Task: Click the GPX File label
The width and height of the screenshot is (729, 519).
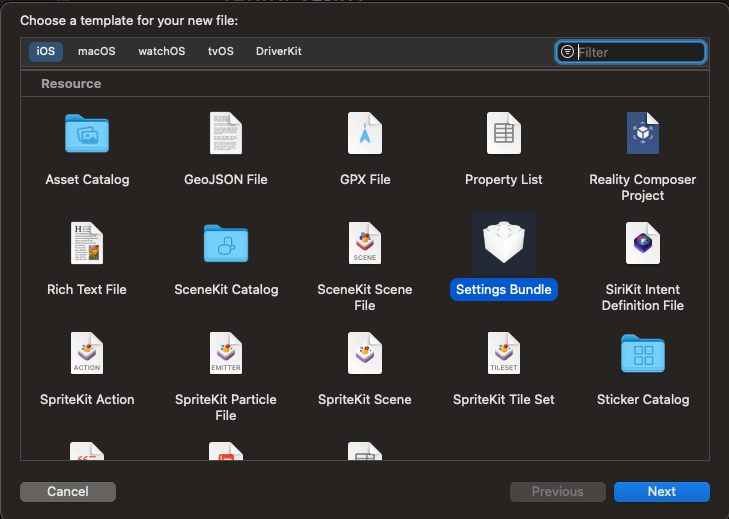Action: 365,180
